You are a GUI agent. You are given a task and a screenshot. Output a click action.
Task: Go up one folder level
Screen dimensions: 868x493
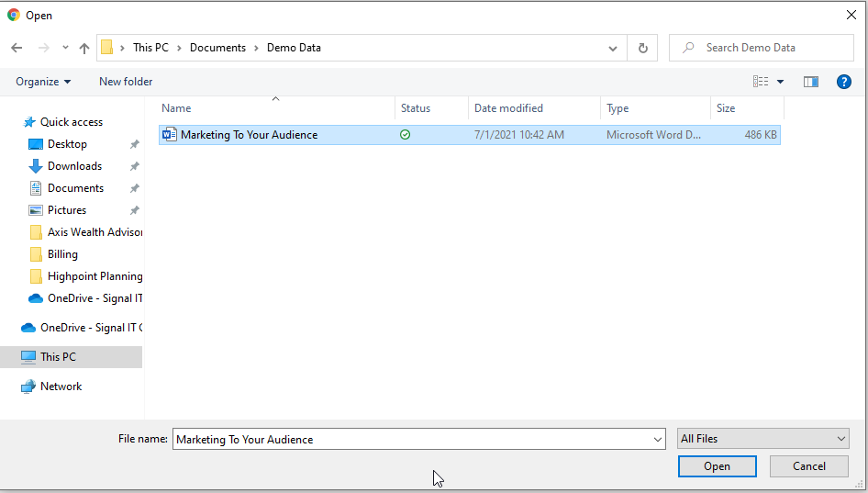tap(84, 48)
